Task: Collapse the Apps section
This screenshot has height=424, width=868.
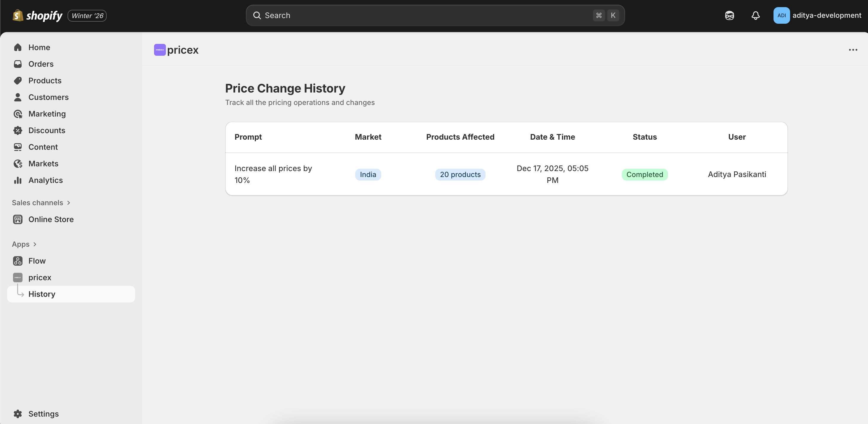Action: click(35, 244)
